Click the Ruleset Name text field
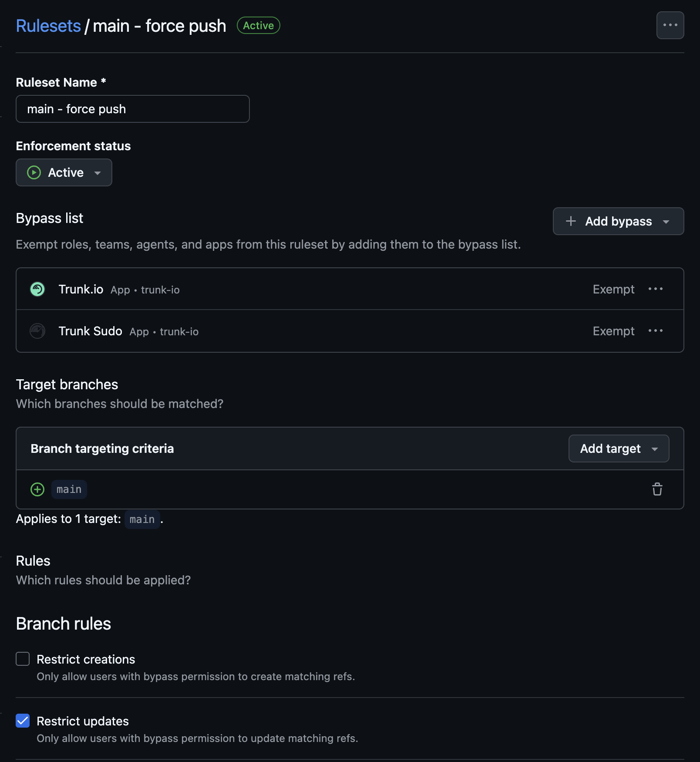This screenshot has width=700, height=762. pyautogui.click(x=132, y=109)
